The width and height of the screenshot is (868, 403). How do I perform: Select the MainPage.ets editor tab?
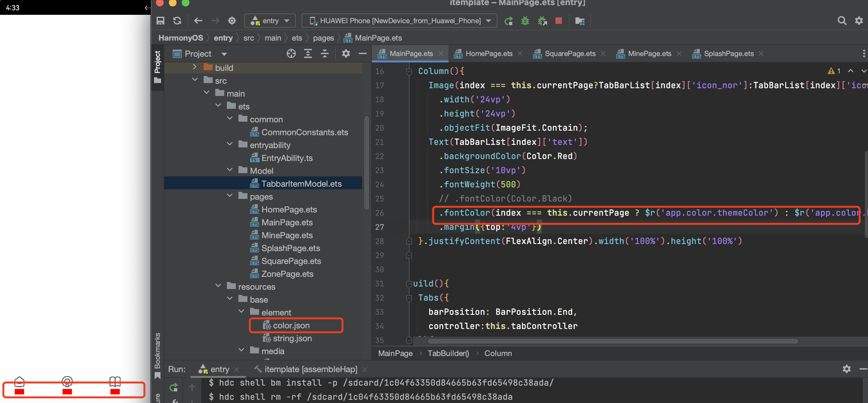point(411,53)
